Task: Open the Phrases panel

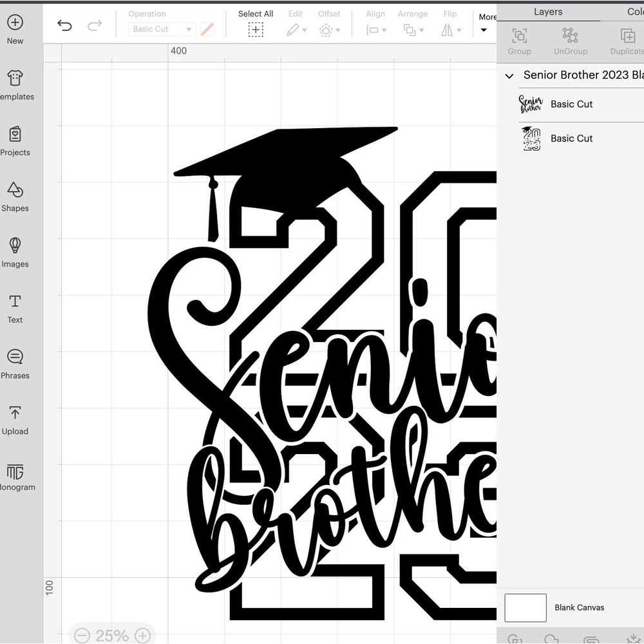Action: point(15,357)
